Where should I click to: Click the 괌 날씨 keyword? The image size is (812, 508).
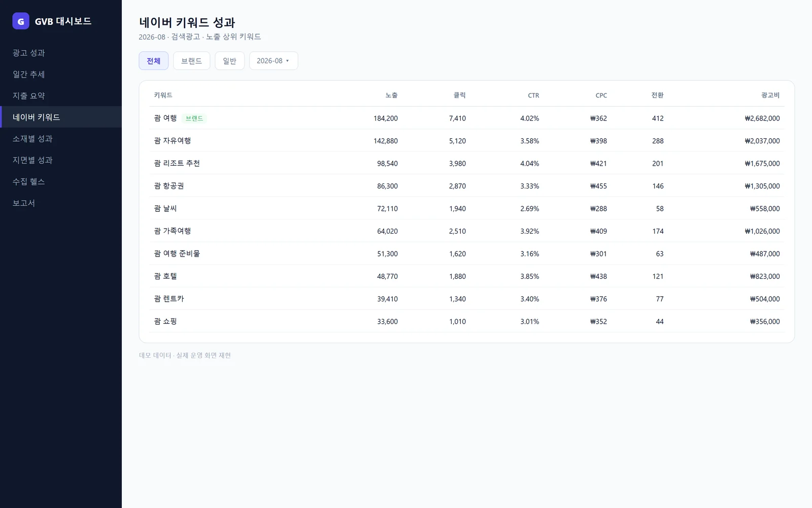[x=165, y=208]
